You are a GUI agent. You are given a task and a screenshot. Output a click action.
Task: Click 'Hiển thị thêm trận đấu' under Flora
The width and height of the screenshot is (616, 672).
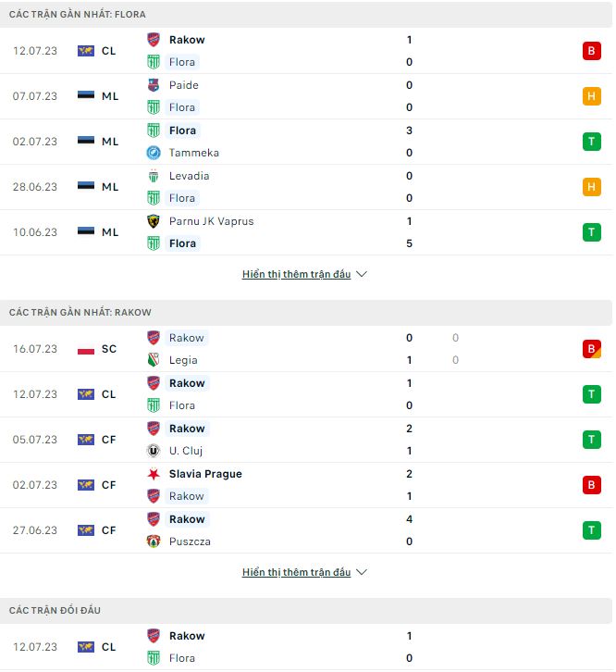[x=296, y=274]
